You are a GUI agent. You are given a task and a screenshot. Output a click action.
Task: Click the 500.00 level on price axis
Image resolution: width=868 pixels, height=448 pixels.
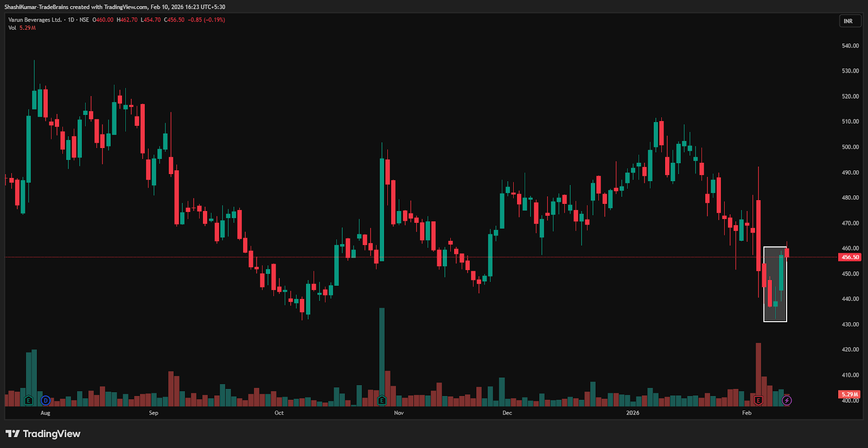[850, 147]
